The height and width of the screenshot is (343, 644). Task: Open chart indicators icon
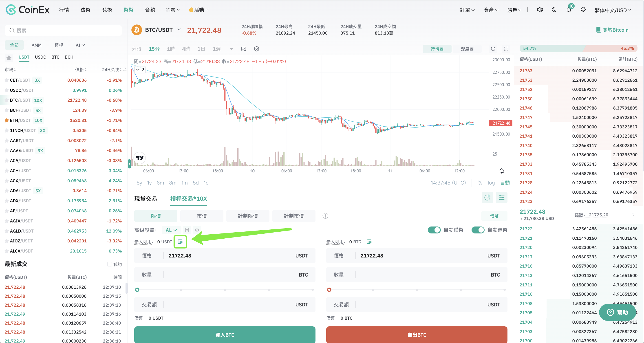coord(243,49)
